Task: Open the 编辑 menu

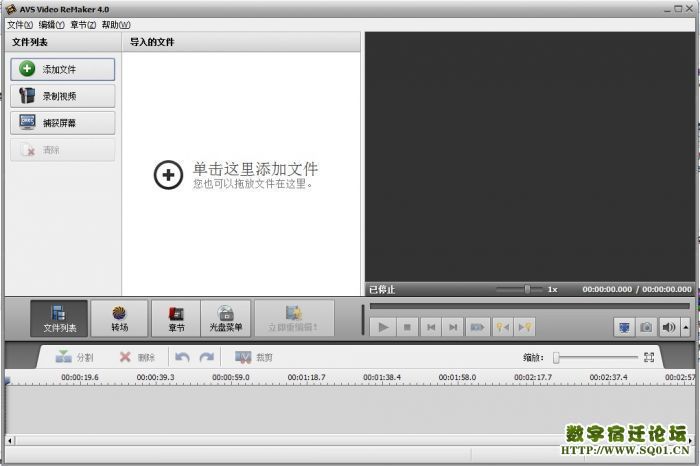Action: (51, 25)
